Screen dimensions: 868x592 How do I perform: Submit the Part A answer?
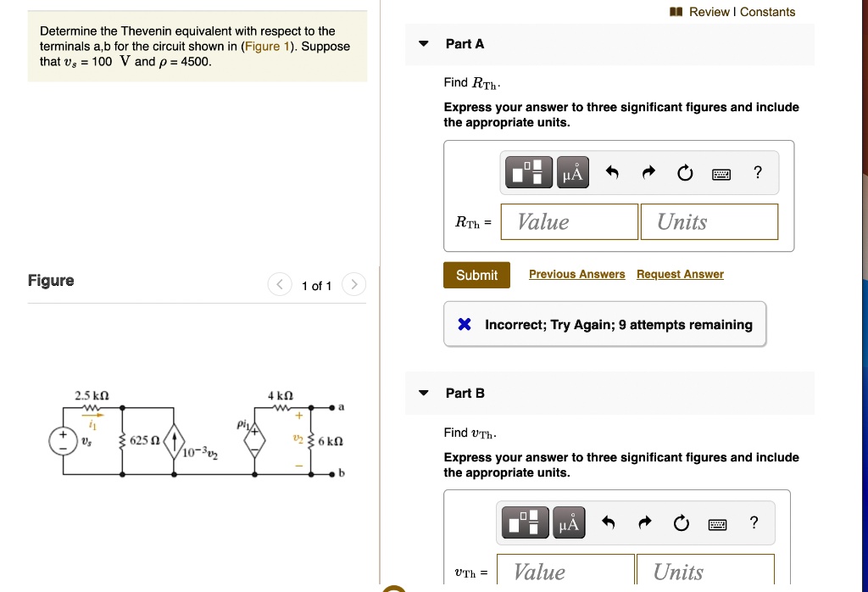coord(476,275)
